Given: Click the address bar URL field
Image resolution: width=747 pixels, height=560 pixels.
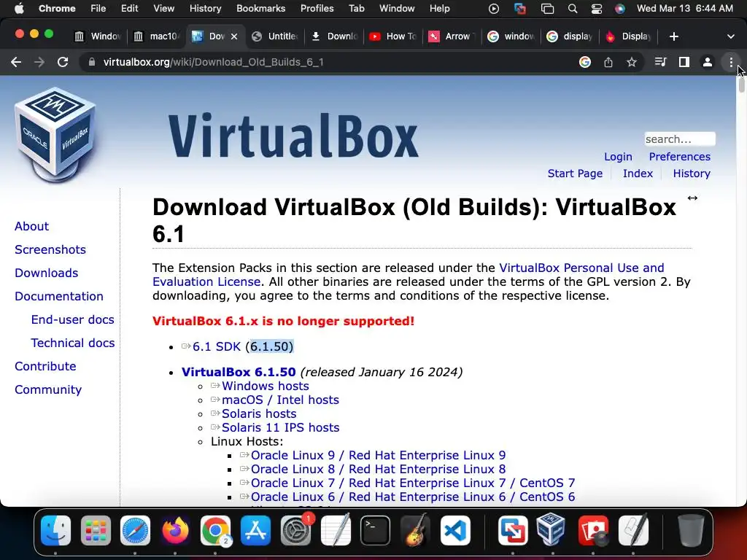Looking at the screenshot, I should click(x=329, y=62).
